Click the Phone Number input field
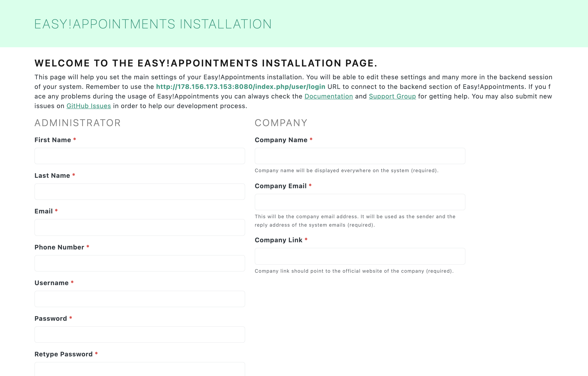588x376 pixels. point(140,263)
